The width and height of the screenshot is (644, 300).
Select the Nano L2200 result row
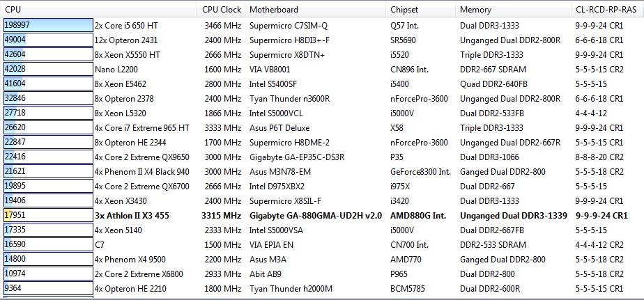point(116,69)
